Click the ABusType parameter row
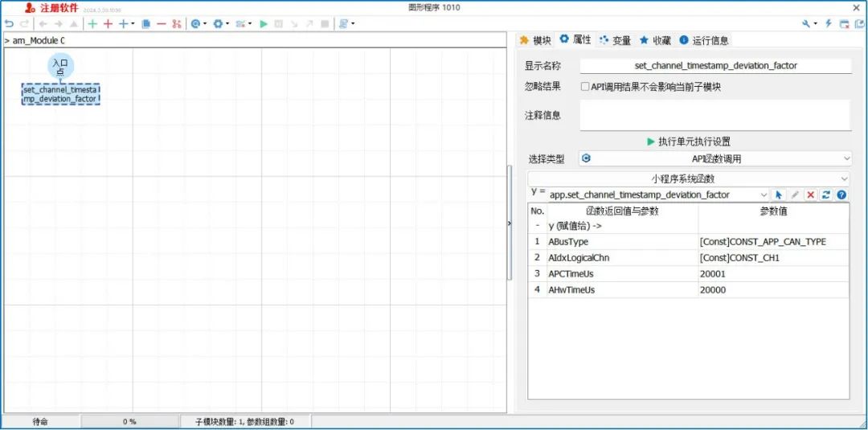Image resolution: width=868 pixels, height=430 pixels. click(x=688, y=242)
